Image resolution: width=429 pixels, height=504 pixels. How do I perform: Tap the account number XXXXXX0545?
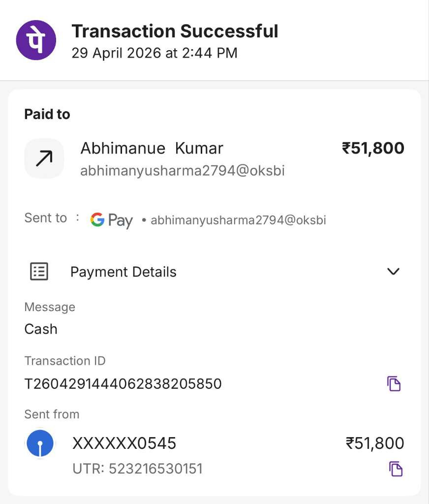click(124, 443)
